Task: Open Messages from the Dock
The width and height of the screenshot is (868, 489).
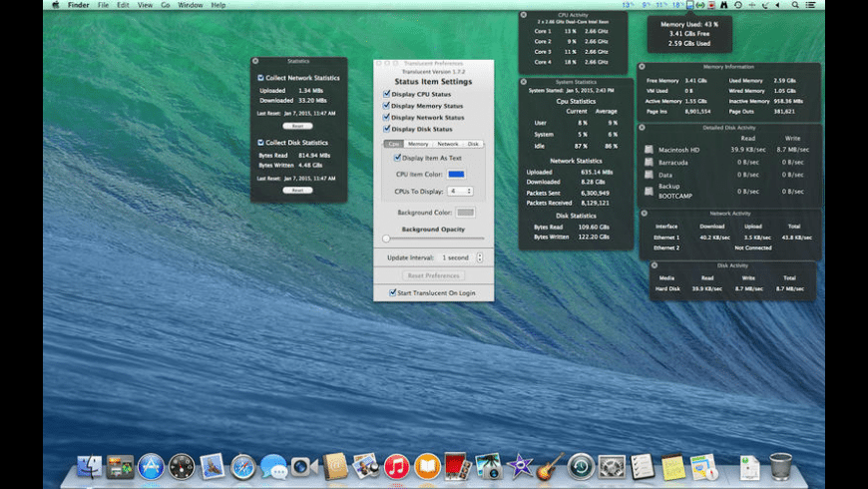Action: tap(273, 467)
